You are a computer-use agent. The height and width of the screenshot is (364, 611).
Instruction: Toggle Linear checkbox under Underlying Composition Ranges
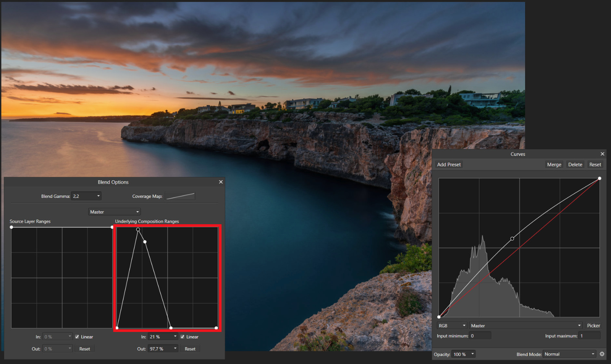[183, 337]
